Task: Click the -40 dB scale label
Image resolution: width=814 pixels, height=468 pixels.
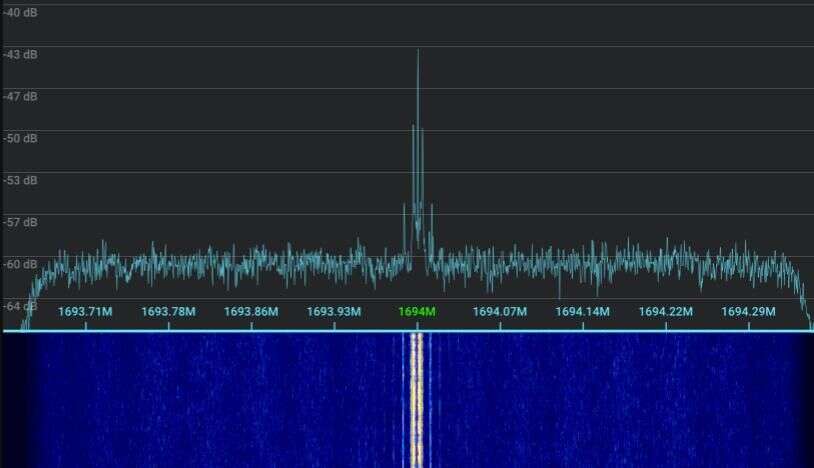Action: point(21,12)
